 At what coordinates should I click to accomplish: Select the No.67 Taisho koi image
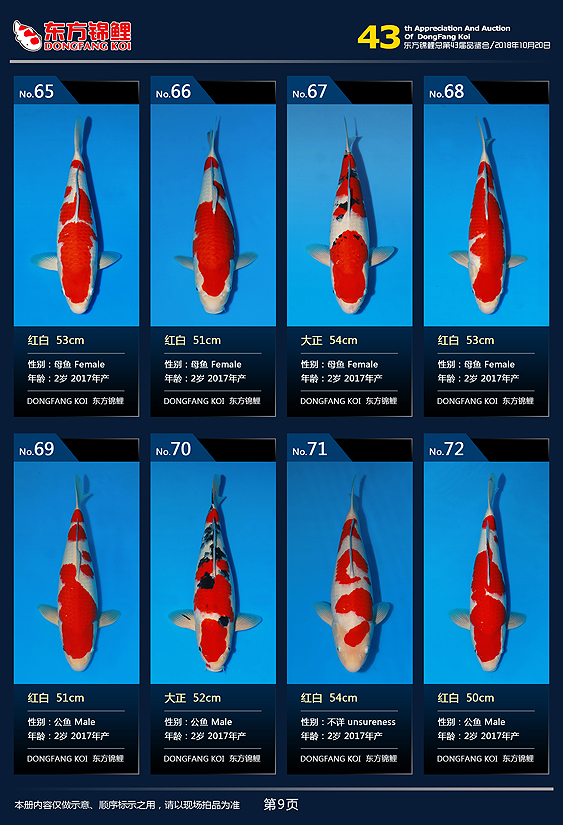(x=349, y=215)
